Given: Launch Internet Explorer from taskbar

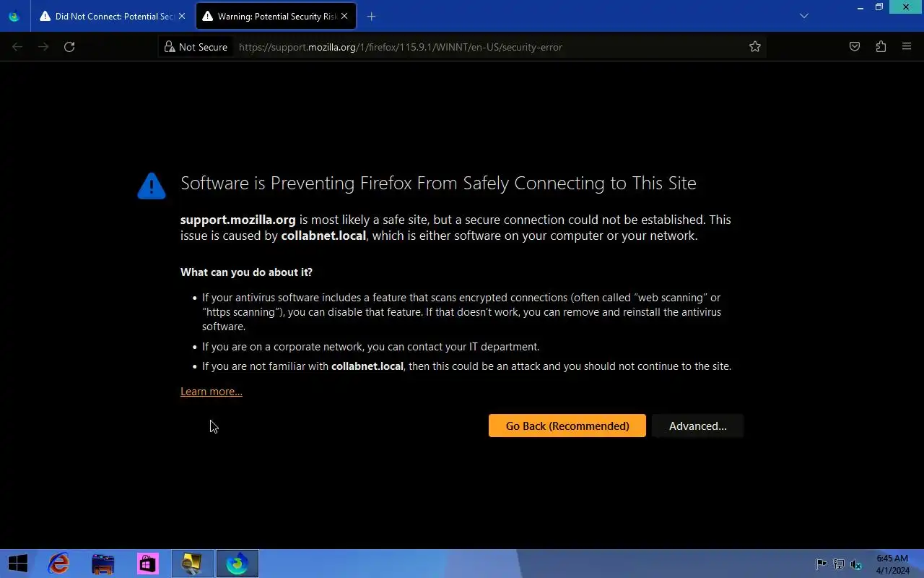Looking at the screenshot, I should tap(58, 564).
